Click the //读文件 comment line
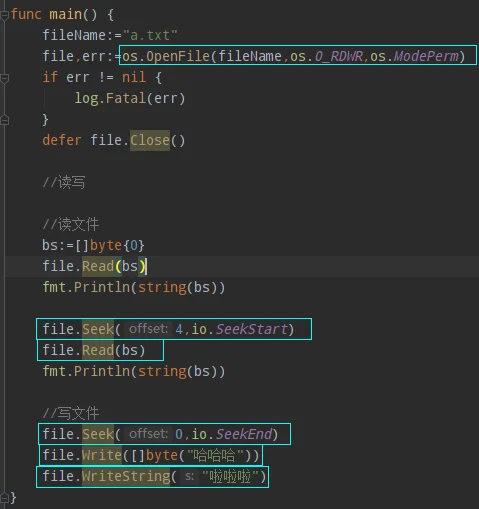This screenshot has height=509, width=479. [71, 224]
